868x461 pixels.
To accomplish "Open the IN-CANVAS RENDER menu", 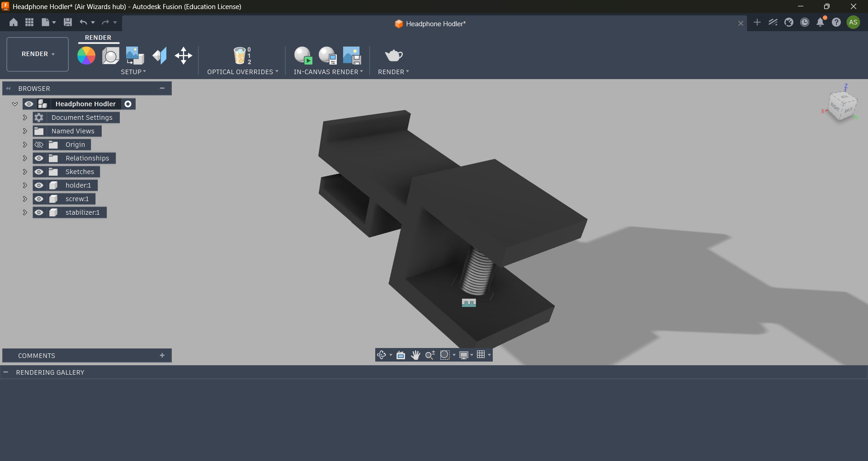I will (x=328, y=72).
